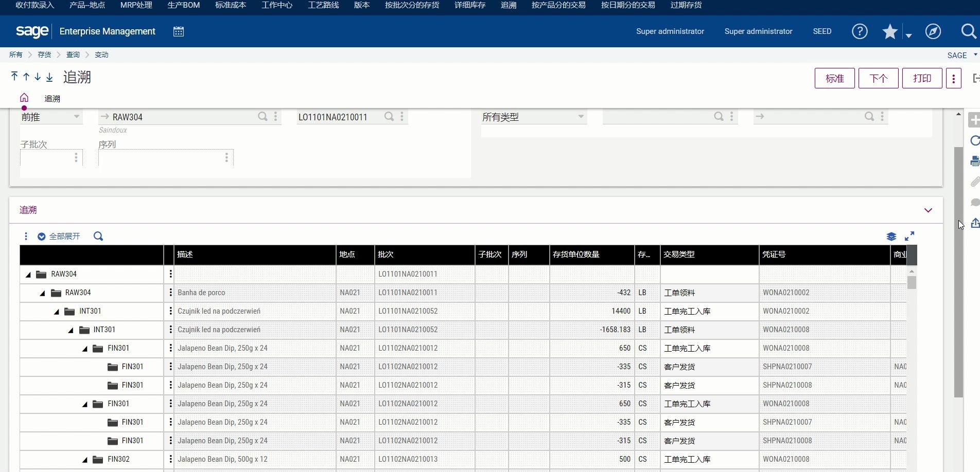Screen dimensions: 980x472
Task: Click the 下个 button
Action: [x=878, y=78]
